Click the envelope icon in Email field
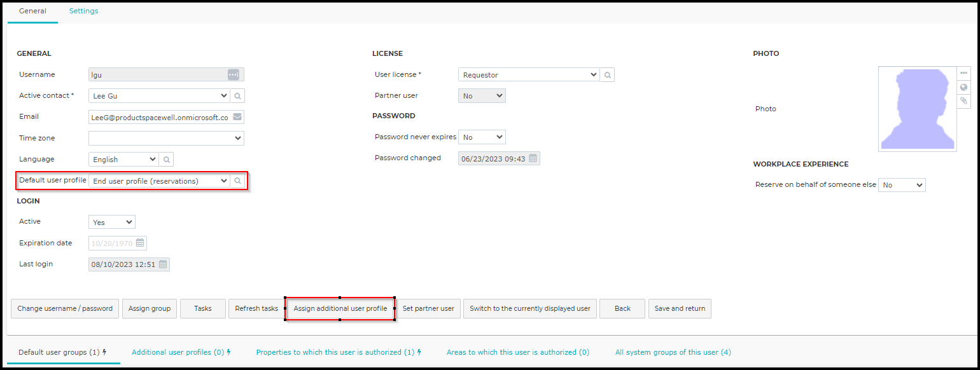 [x=237, y=117]
